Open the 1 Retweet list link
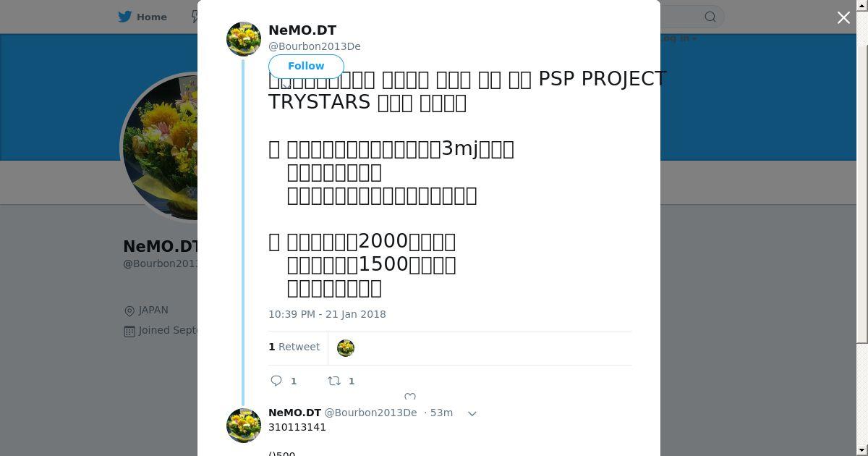 coord(294,347)
